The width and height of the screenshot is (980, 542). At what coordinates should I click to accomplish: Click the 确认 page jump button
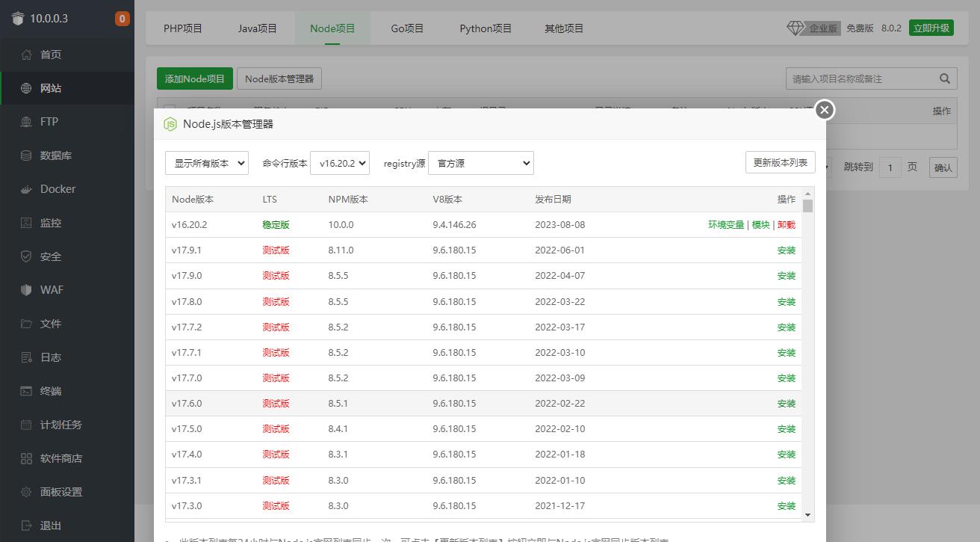pyautogui.click(x=943, y=167)
